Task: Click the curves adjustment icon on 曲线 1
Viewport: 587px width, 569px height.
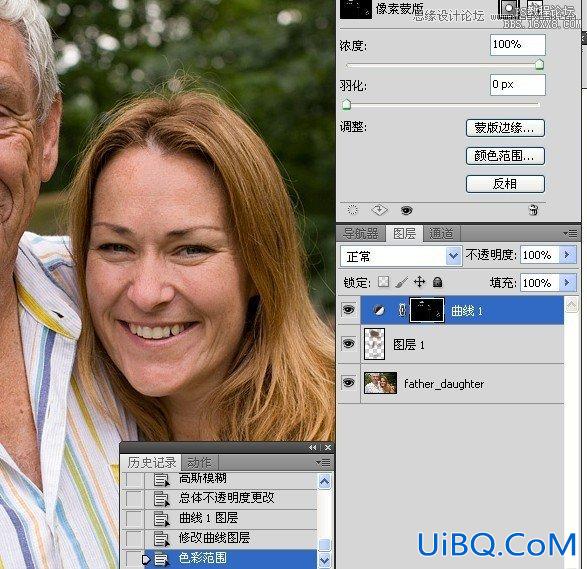Action: [x=378, y=310]
